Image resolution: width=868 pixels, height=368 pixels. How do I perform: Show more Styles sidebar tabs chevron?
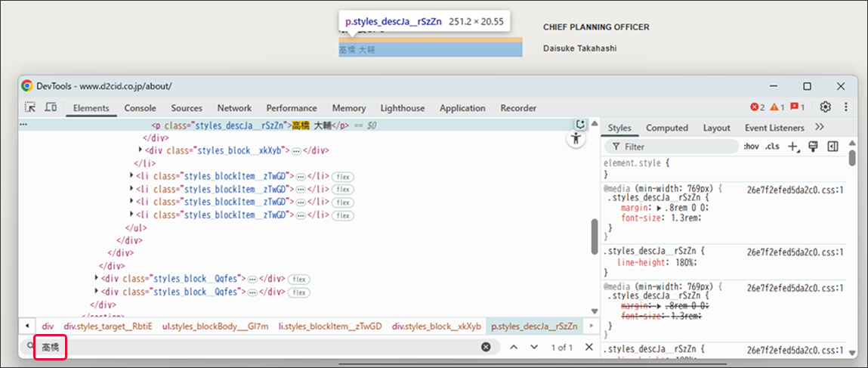click(820, 127)
